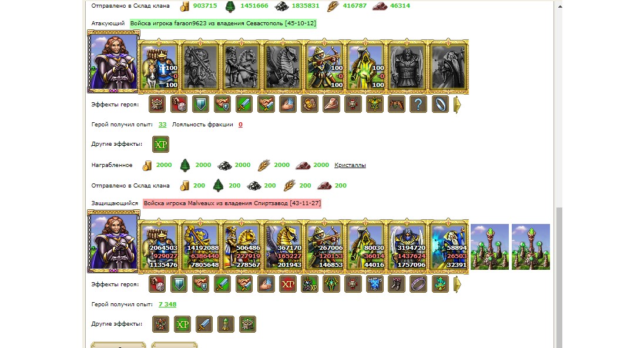Click the defender's boots effect icon

(397, 284)
